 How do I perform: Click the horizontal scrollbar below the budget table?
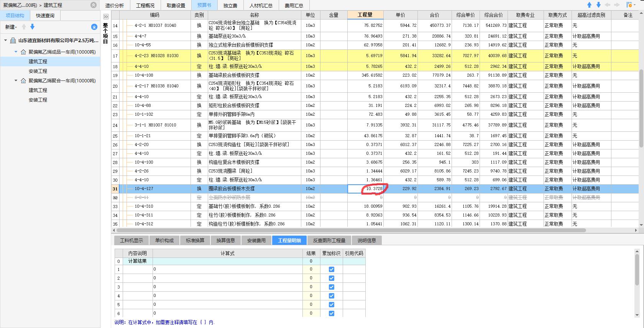point(351,230)
